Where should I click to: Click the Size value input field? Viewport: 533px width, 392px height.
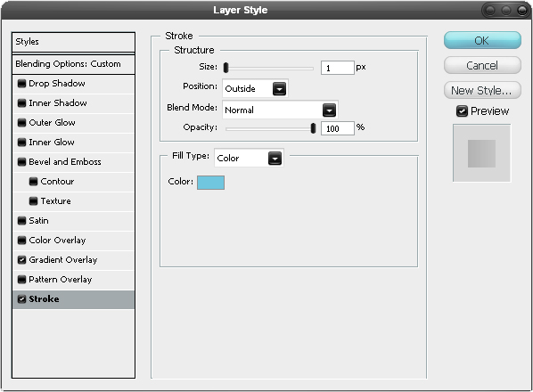tap(337, 68)
